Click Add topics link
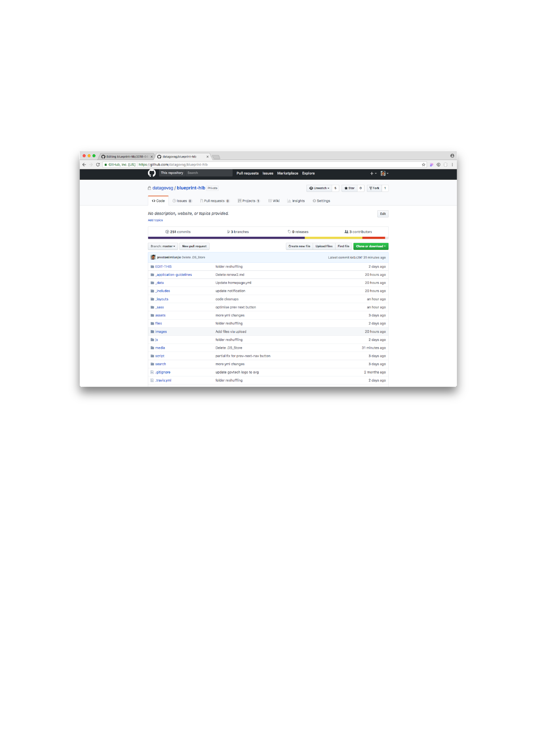 coord(155,220)
